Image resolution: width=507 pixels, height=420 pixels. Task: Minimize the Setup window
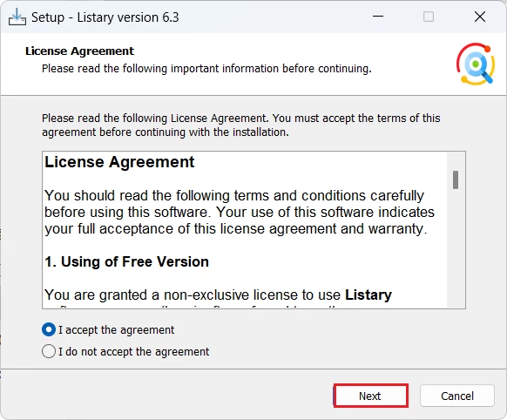[x=378, y=17]
